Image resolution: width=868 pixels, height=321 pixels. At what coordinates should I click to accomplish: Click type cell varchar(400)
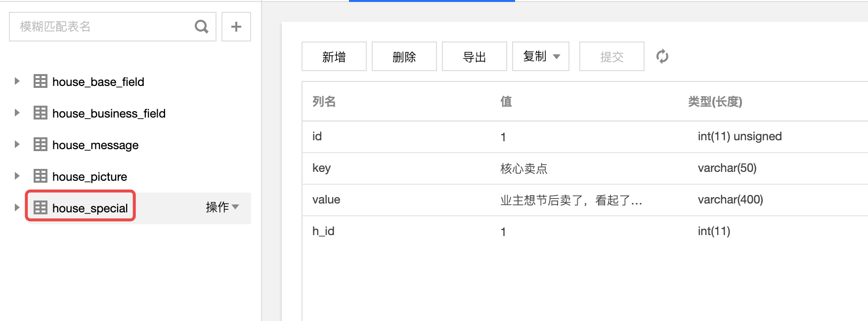731,200
